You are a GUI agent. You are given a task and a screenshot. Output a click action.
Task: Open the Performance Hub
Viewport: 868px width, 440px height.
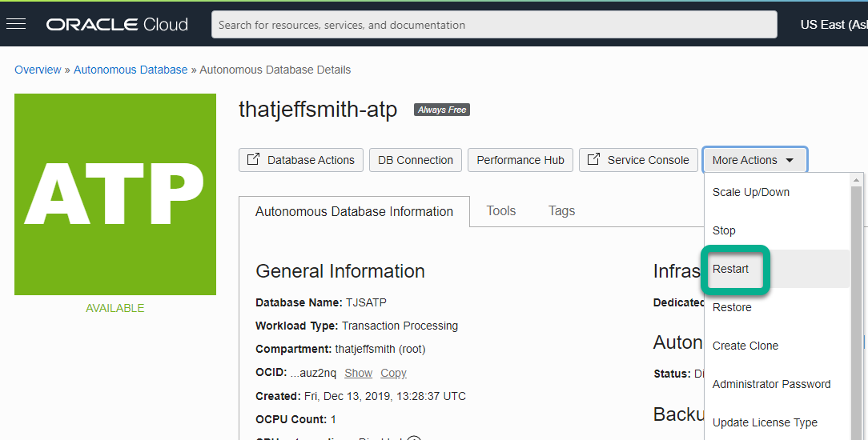(520, 160)
